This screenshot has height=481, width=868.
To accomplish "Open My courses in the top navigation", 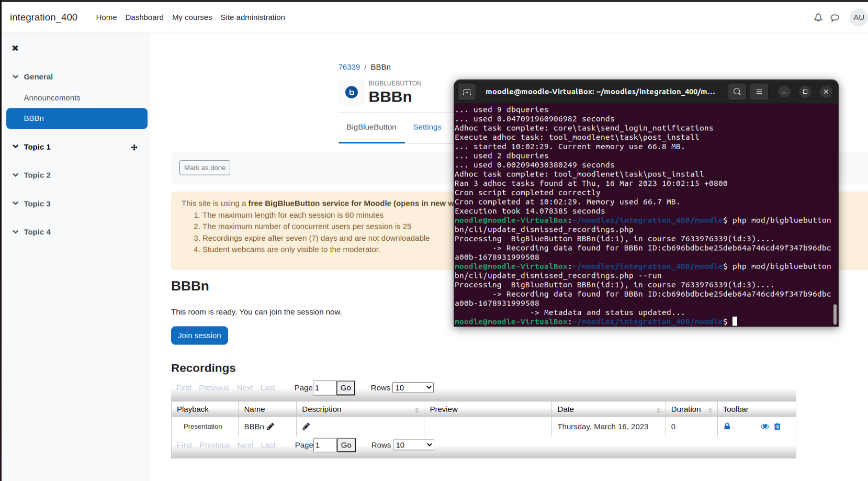I will (192, 17).
